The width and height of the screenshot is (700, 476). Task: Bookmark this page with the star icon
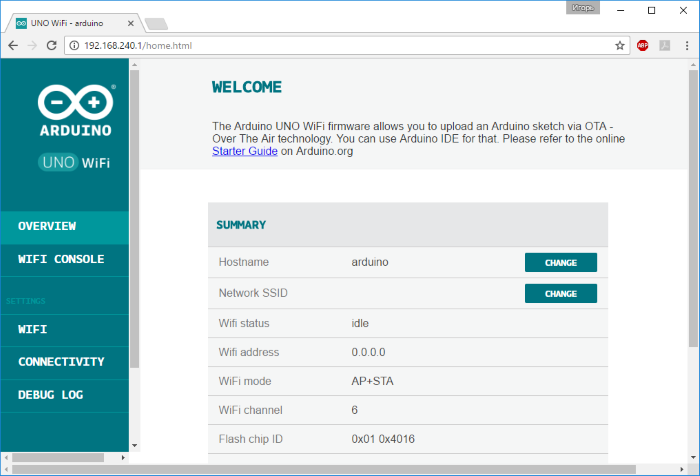tap(620, 46)
